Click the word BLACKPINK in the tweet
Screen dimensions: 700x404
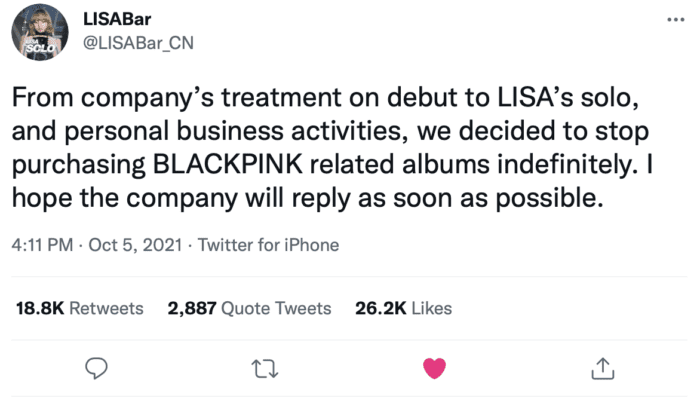point(228,164)
